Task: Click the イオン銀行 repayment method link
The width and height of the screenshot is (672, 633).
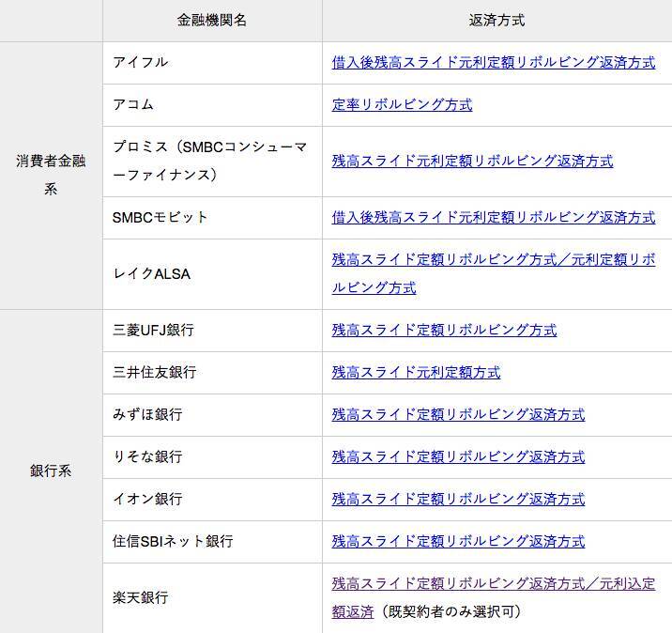Action: point(458,500)
